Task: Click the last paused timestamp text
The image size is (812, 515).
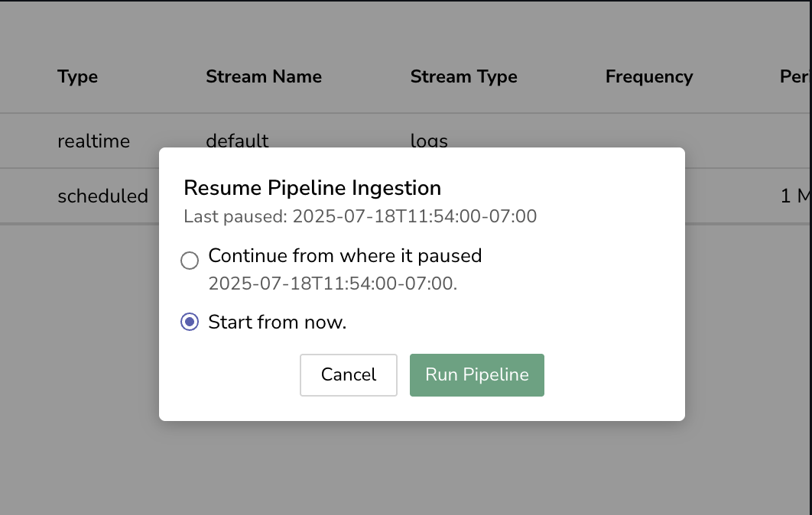Action: tap(359, 216)
